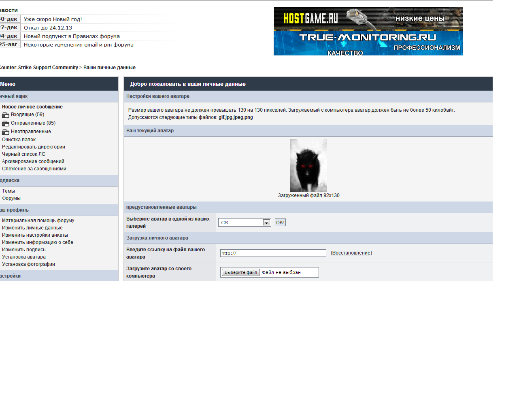
Task: Click the current wolf avatar image
Action: point(308,165)
